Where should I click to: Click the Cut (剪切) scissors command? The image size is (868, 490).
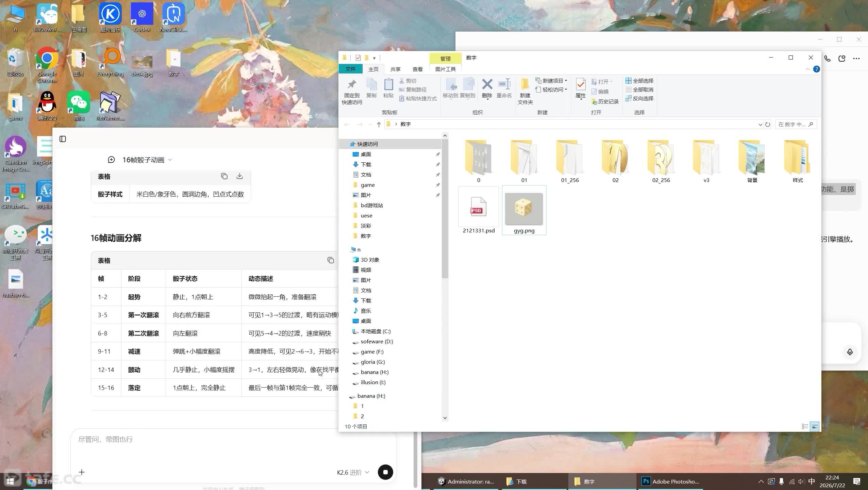coord(407,81)
